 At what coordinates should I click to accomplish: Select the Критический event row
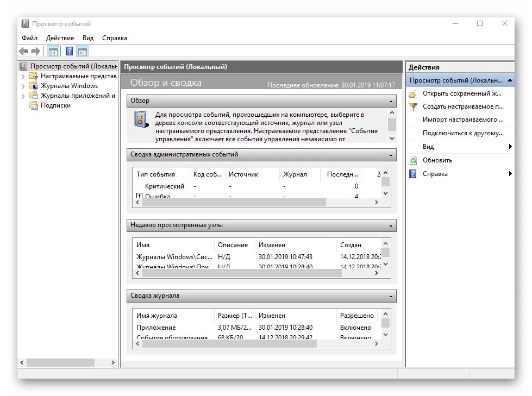pyautogui.click(x=257, y=186)
